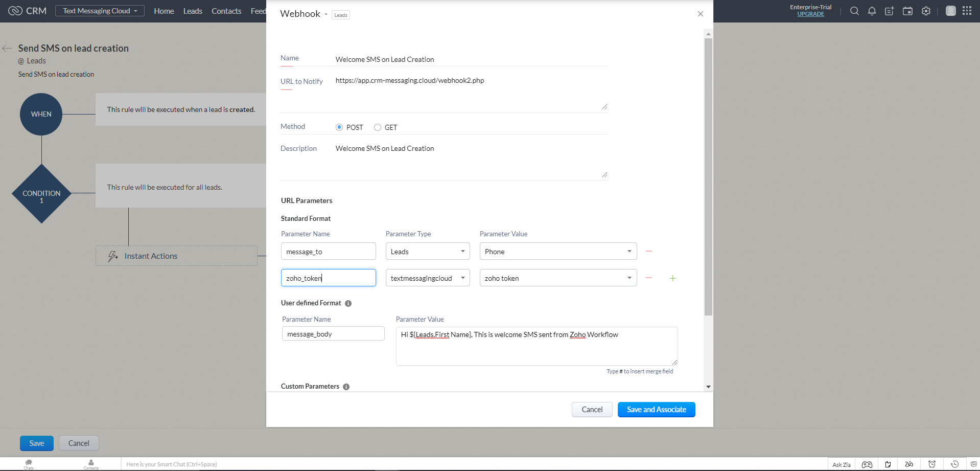The image size is (980, 471).
Task: Show info for User defined Format
Action: pos(348,303)
